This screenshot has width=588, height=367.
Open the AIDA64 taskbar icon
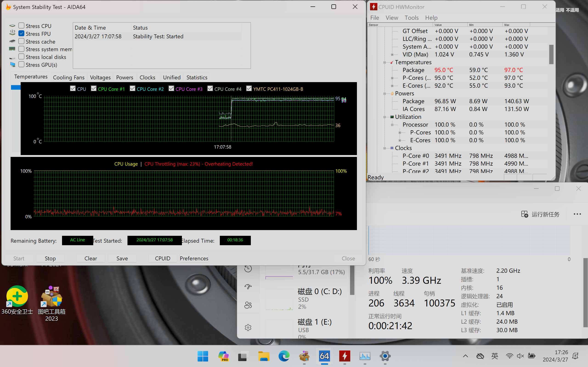point(324,356)
